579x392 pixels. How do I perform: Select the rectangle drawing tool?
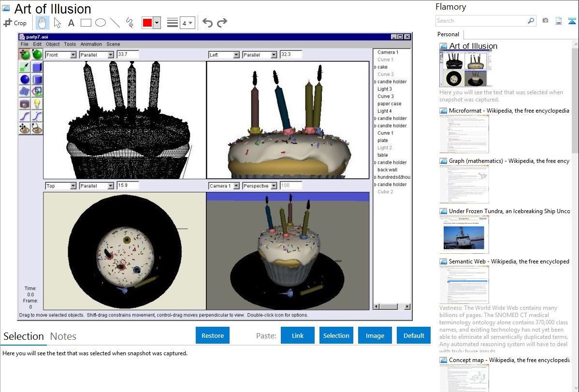[86, 23]
